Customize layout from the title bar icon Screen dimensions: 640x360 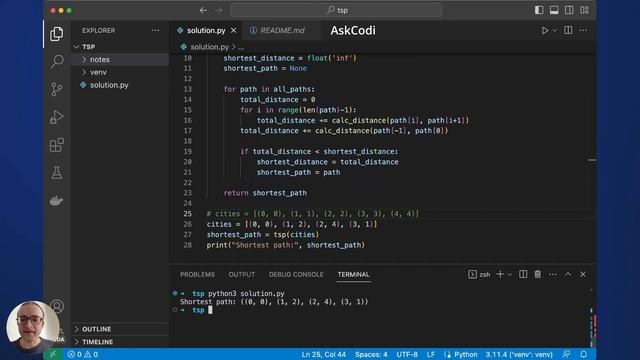pyautogui.click(x=584, y=10)
